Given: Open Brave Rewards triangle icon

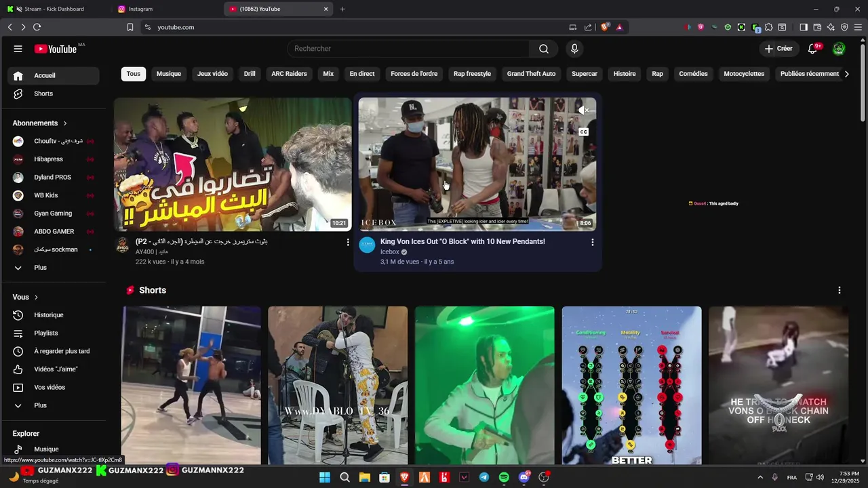Looking at the screenshot, I should (619, 27).
